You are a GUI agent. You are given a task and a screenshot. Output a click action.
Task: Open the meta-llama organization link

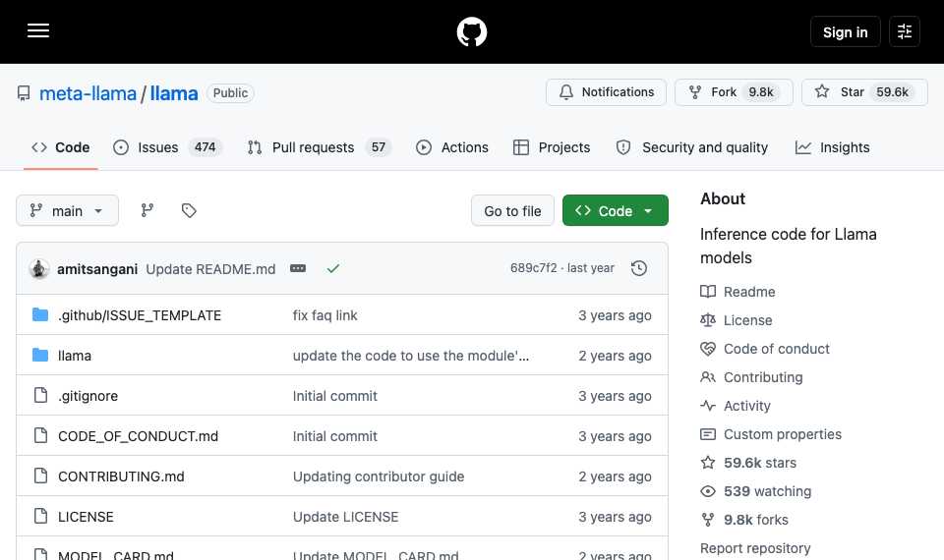click(x=88, y=93)
